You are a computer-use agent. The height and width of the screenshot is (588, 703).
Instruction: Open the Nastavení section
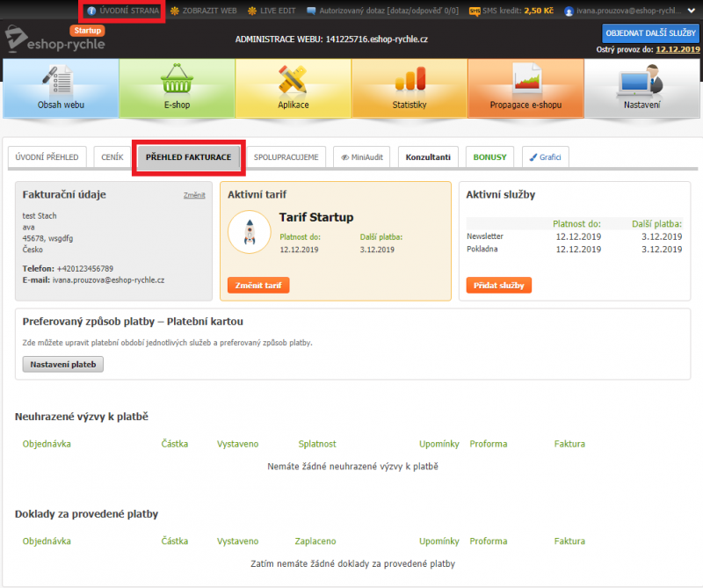pos(642,89)
